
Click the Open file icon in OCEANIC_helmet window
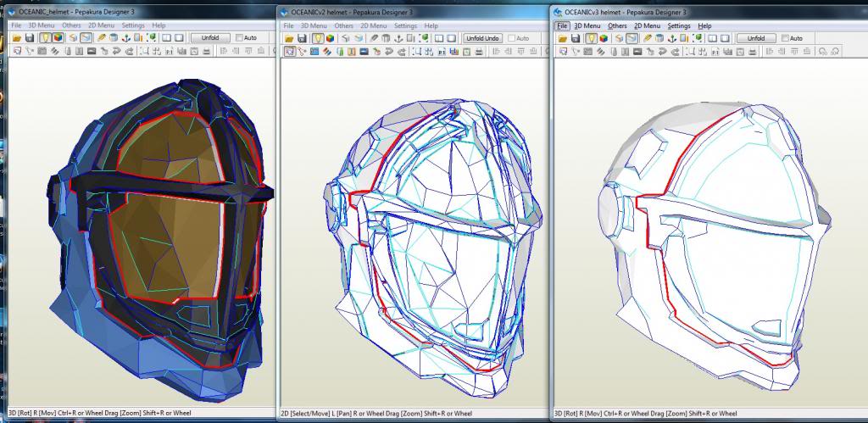coord(15,38)
